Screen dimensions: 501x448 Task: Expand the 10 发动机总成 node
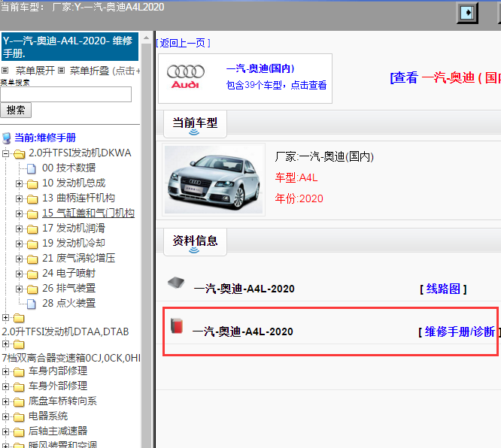pos(19,183)
